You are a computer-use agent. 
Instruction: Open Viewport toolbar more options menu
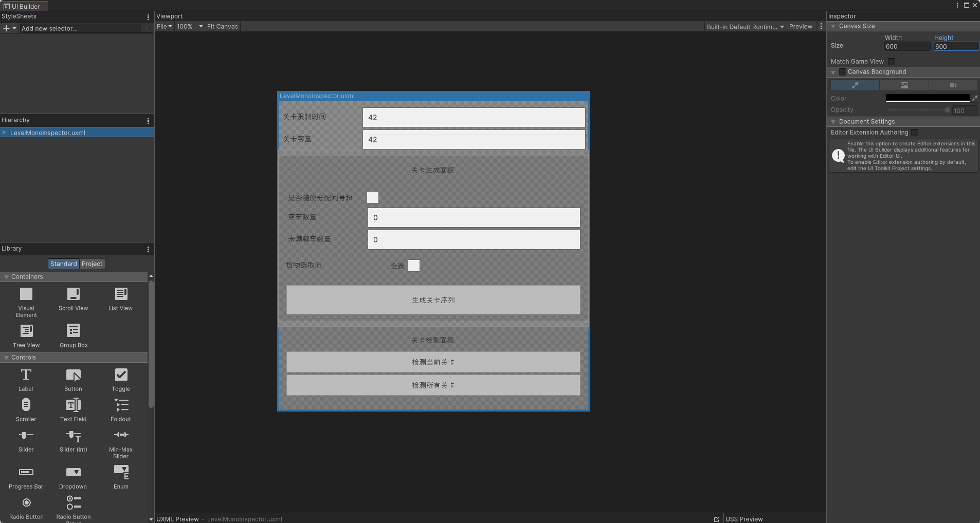[x=821, y=27]
